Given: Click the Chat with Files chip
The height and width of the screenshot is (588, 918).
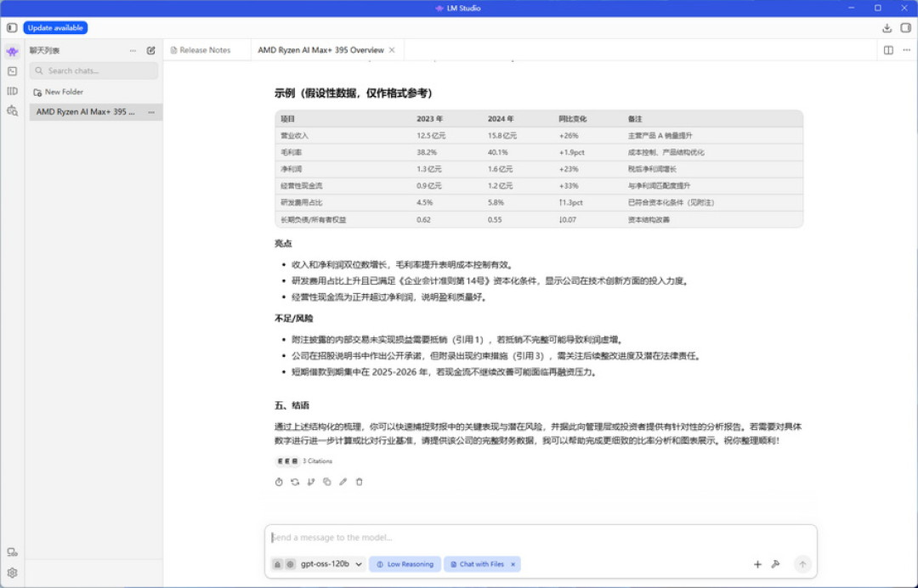Looking at the screenshot, I should click(x=477, y=564).
